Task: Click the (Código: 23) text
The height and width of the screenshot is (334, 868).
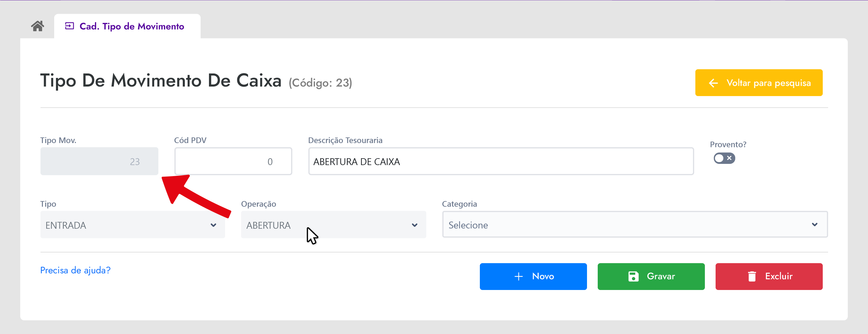Action: [320, 82]
